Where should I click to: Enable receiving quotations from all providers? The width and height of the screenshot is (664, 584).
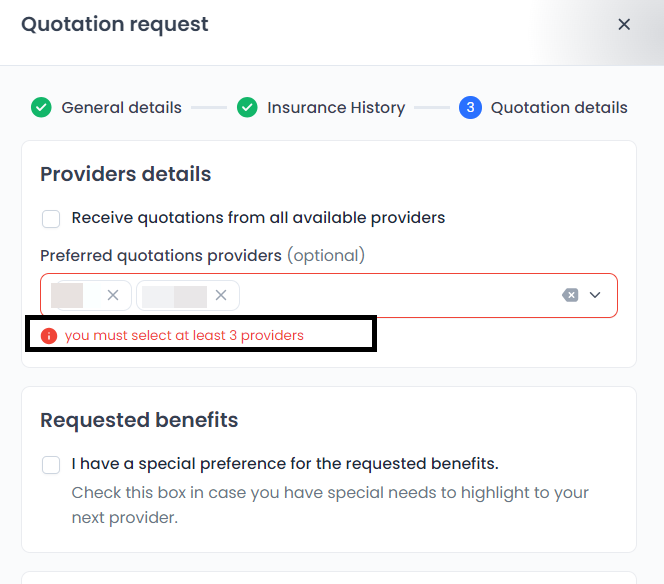point(51,218)
